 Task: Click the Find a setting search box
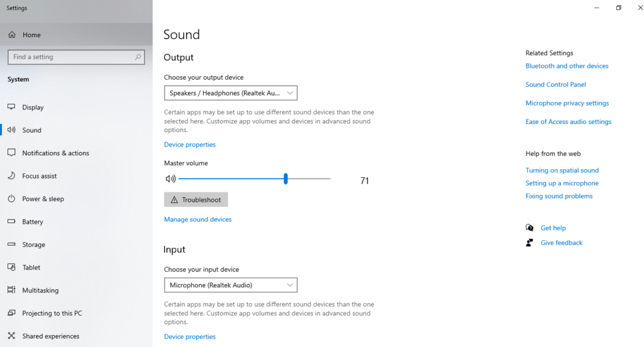click(76, 57)
